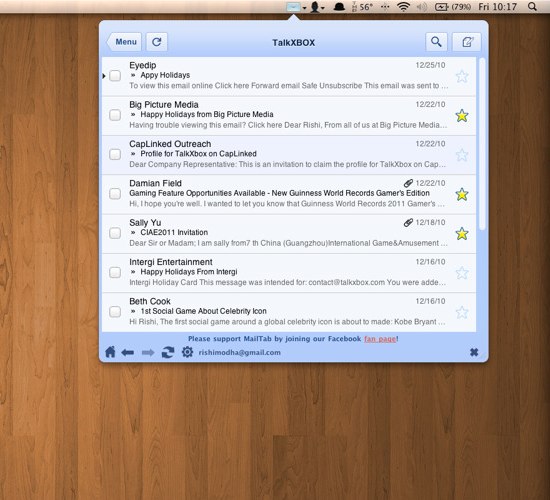Open the Facebook fan page link
Viewport: 550px width, 500px height.
[380, 339]
